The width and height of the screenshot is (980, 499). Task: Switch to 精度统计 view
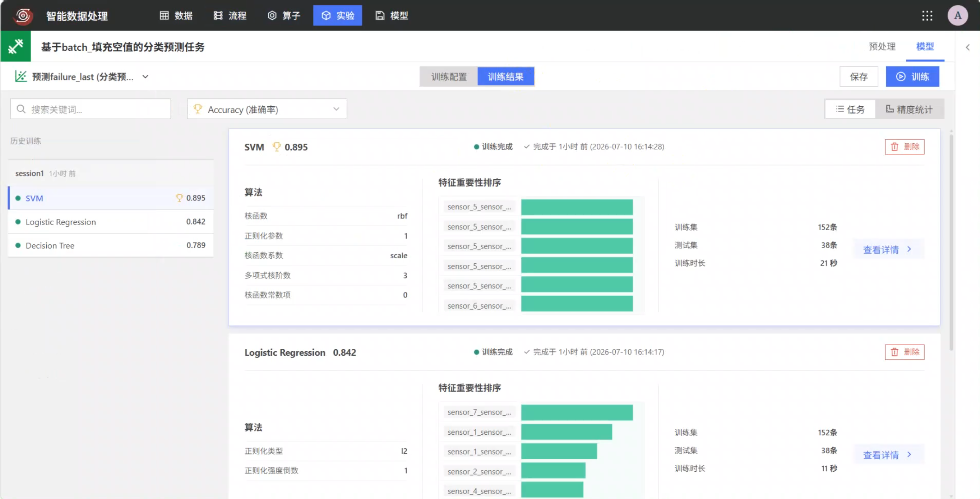point(909,109)
